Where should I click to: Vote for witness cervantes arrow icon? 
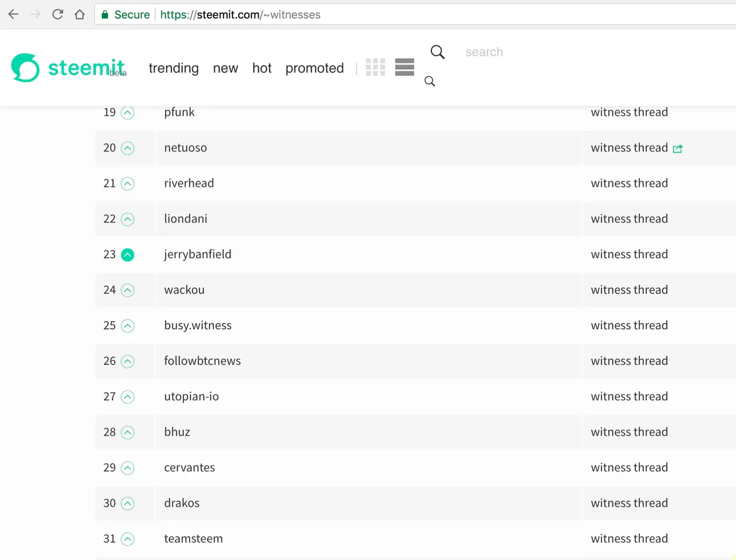coord(128,468)
